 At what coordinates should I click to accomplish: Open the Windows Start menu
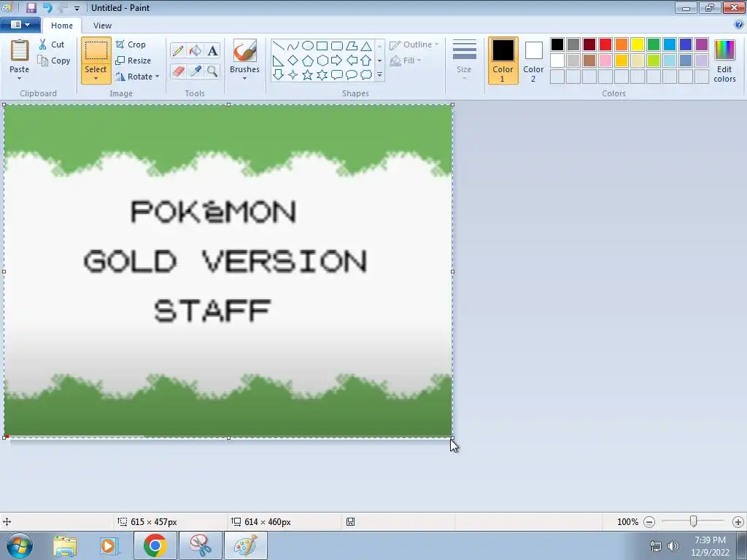(20, 545)
